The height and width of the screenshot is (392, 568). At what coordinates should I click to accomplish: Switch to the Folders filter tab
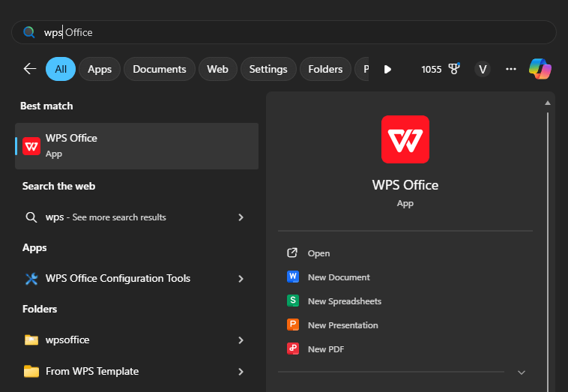click(325, 69)
